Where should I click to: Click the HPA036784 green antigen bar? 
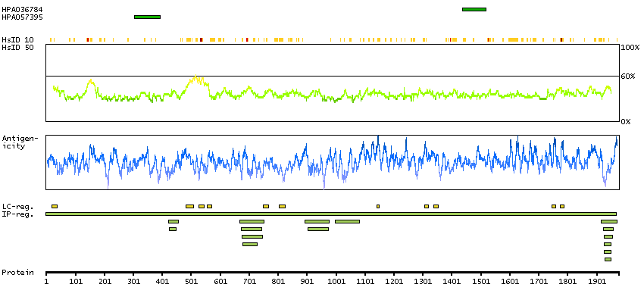(x=474, y=9)
